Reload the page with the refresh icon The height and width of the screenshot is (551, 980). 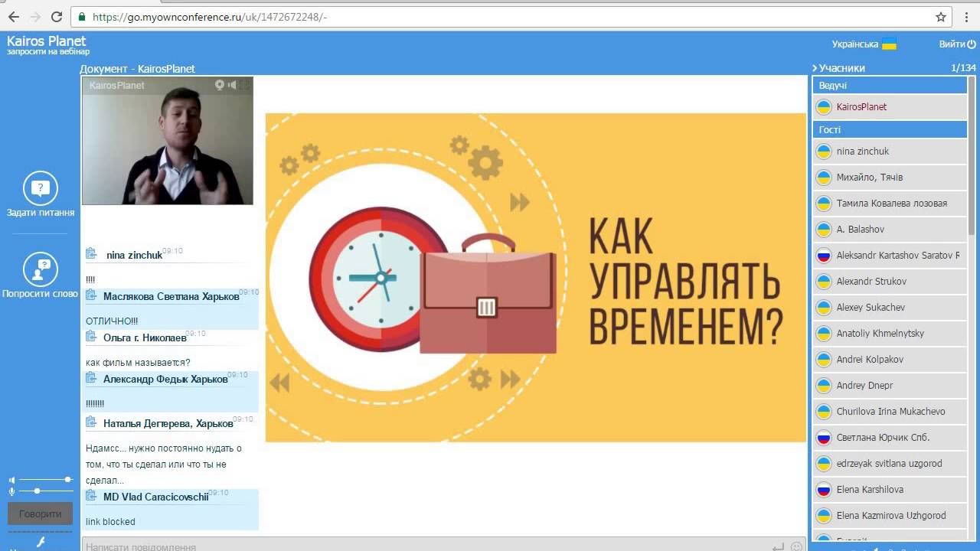(x=57, y=16)
